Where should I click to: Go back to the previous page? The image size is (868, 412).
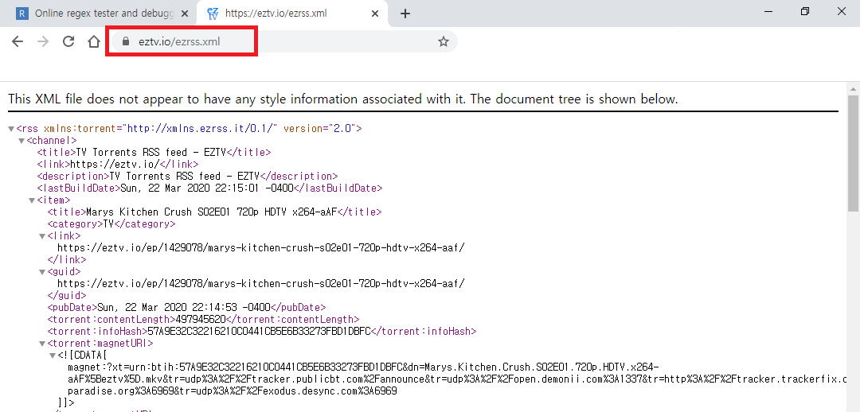(18, 41)
